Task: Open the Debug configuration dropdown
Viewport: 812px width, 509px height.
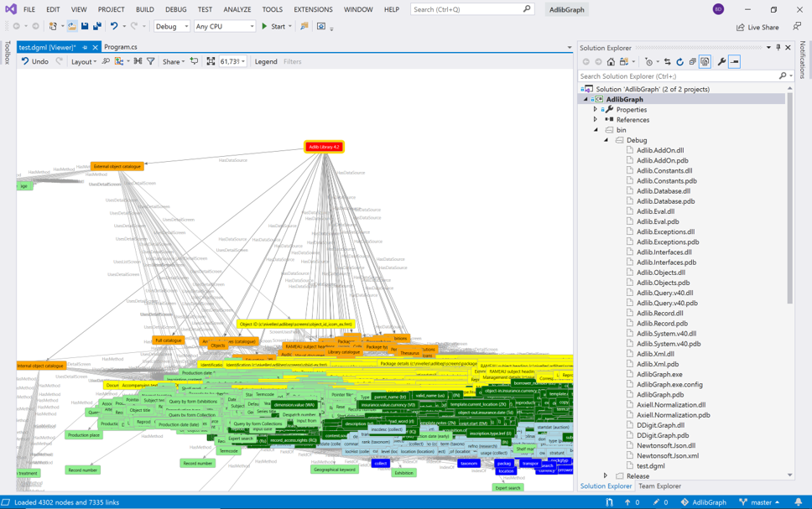Action: (172, 26)
